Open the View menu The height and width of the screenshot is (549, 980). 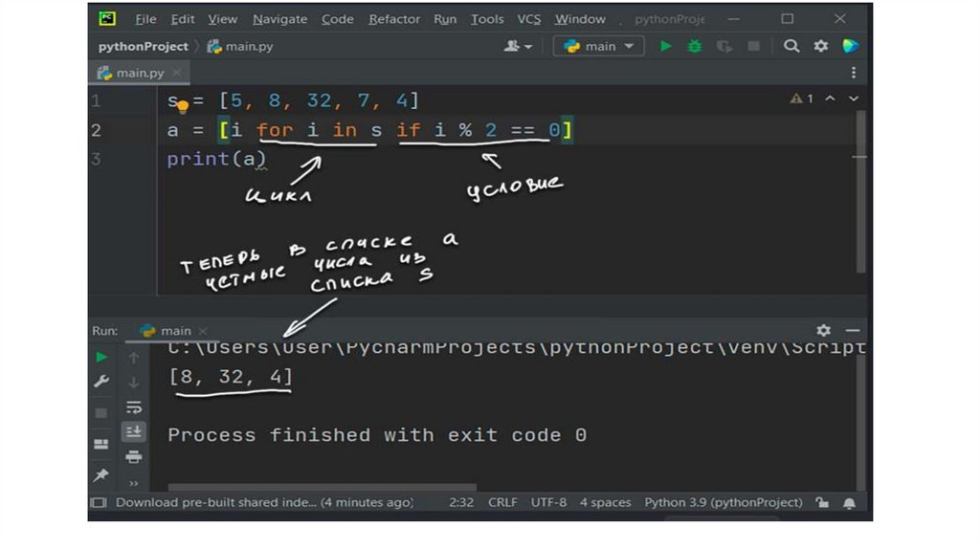point(222,19)
